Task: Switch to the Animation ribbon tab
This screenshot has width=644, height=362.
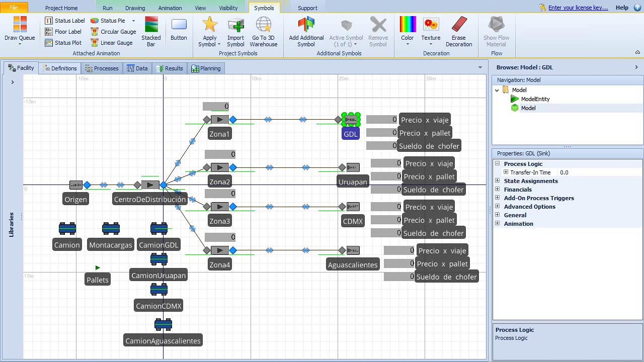Action: coord(170,8)
